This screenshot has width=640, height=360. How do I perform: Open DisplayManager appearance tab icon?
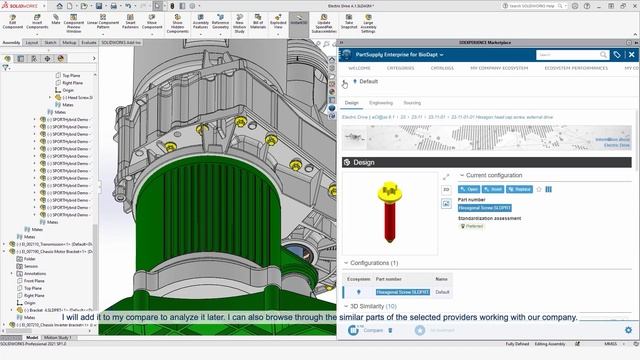61,59
